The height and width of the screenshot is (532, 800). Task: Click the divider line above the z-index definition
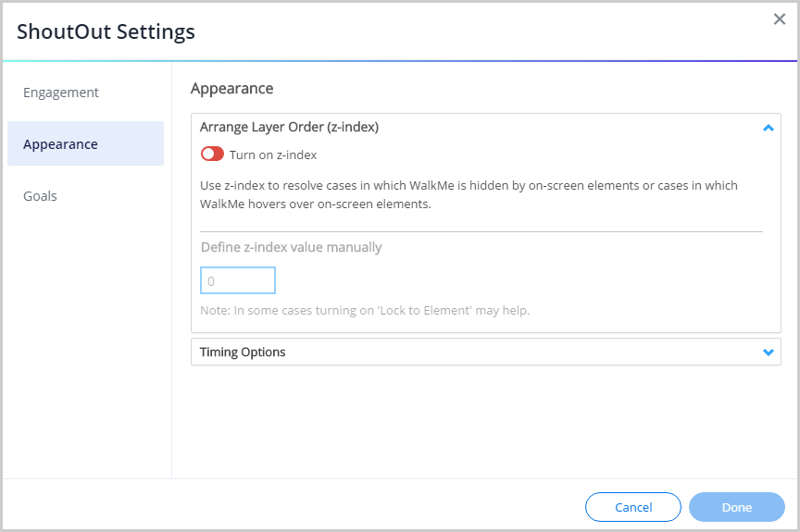click(481, 231)
